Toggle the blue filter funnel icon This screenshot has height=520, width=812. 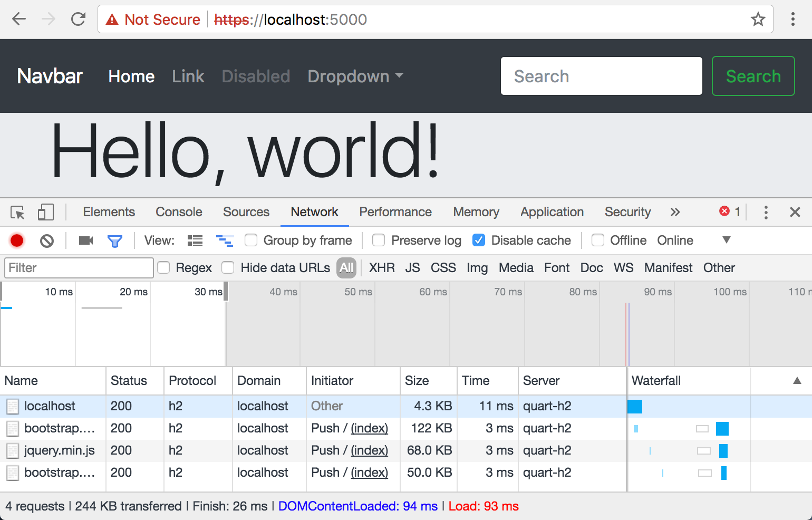coord(114,241)
